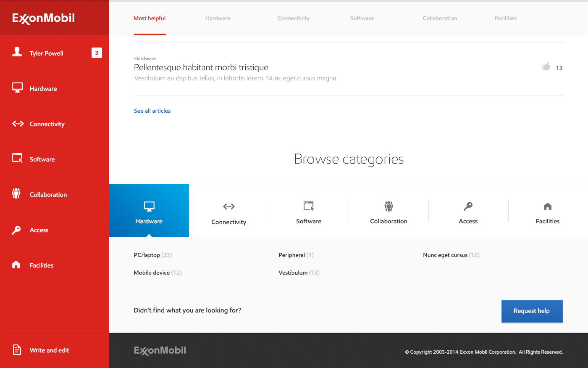The image size is (588, 368).
Task: Select the Access category tile
Action: (468, 212)
